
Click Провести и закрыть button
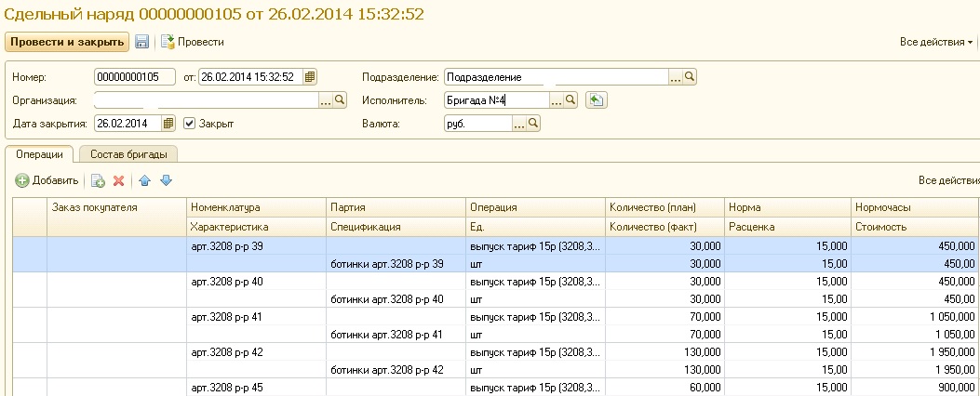click(x=66, y=42)
